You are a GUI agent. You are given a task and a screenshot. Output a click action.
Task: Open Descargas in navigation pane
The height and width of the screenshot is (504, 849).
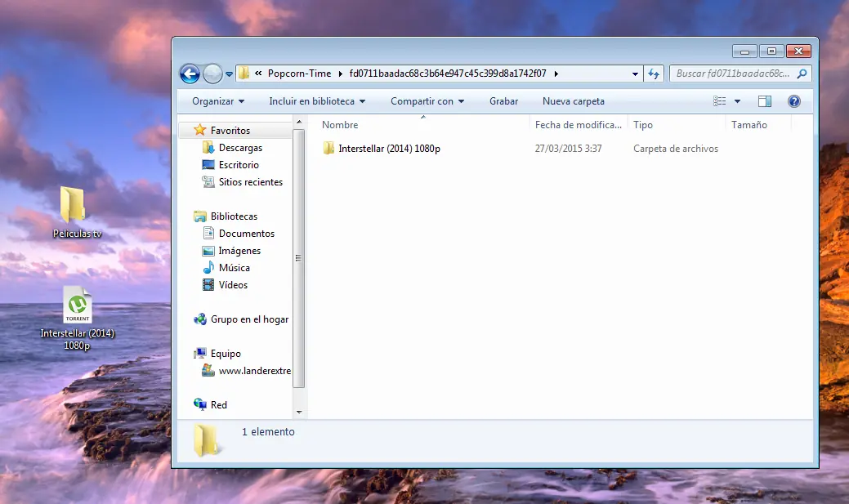(240, 148)
